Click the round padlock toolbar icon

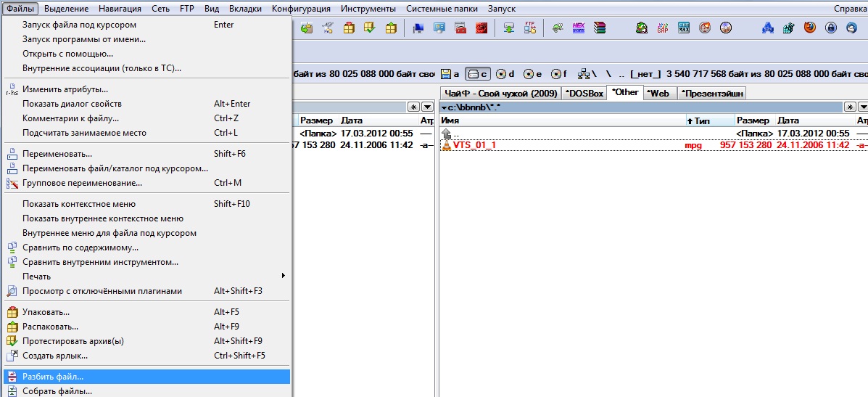(x=830, y=28)
